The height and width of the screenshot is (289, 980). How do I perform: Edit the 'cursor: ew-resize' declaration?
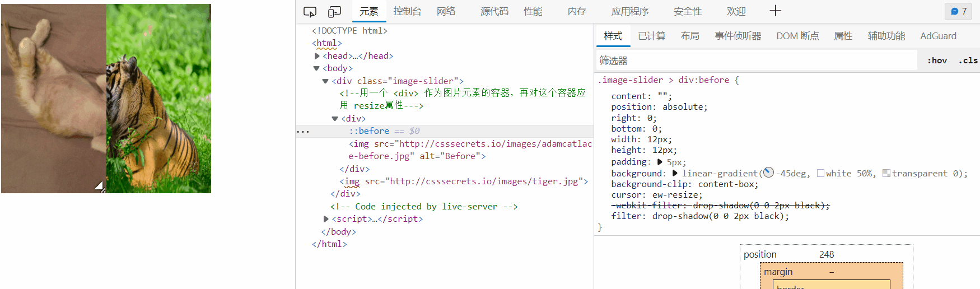tap(657, 195)
